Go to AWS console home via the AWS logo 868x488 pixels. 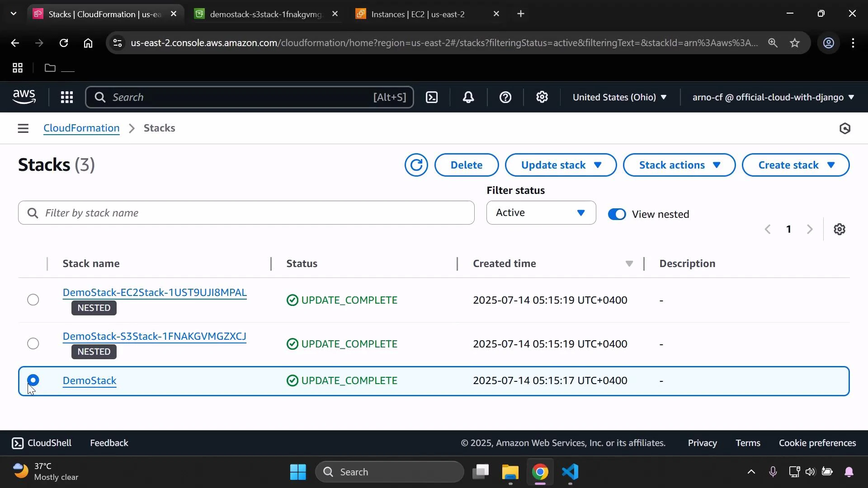(x=24, y=97)
